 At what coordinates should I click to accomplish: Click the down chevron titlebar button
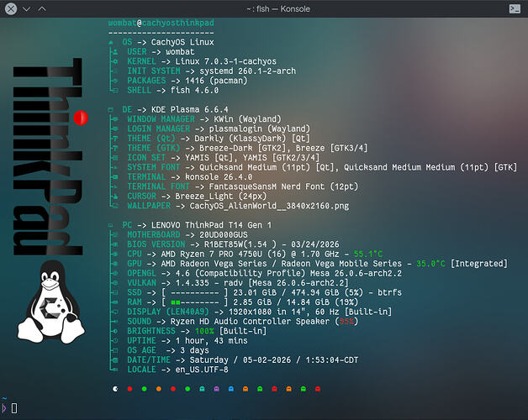point(26,9)
